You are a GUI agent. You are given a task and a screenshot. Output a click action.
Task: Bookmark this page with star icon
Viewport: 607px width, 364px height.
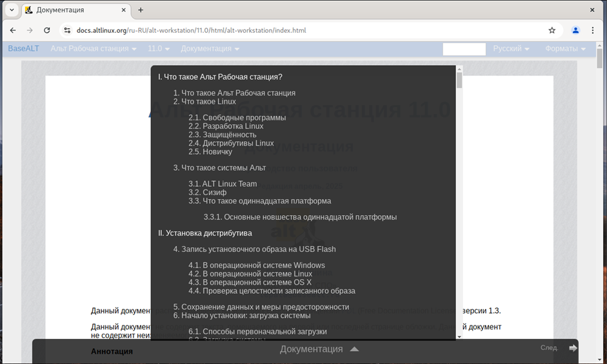click(x=552, y=30)
